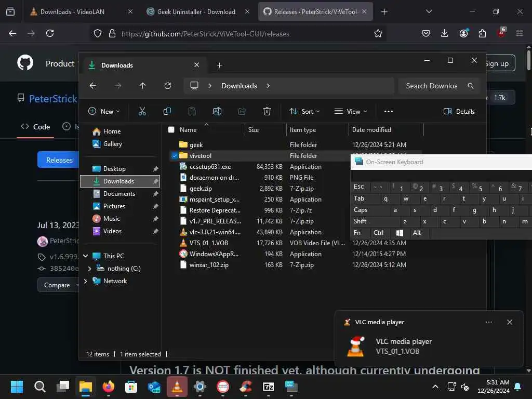
Task: Click the Save to Pocket icon
Action: coord(426,33)
